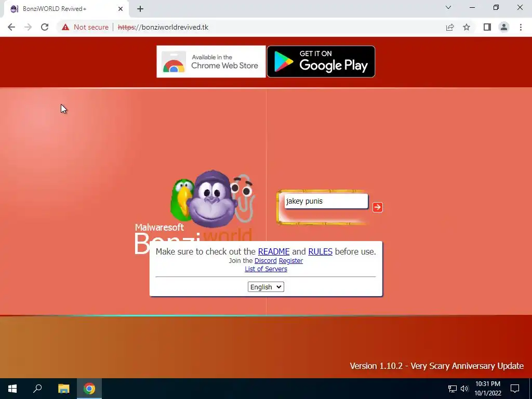
Task: Restore down the Chrome window
Action: (x=496, y=7)
